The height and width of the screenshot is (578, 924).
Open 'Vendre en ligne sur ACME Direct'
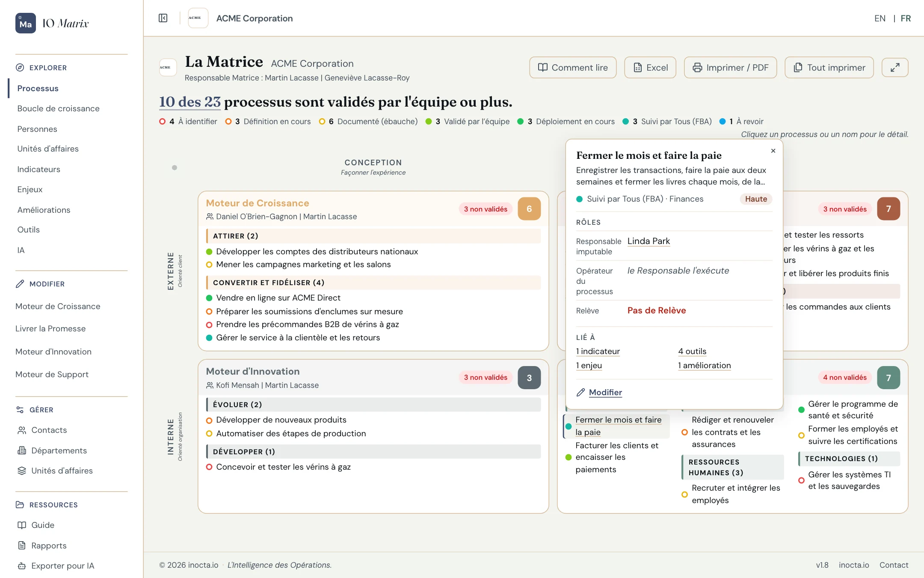278,298
